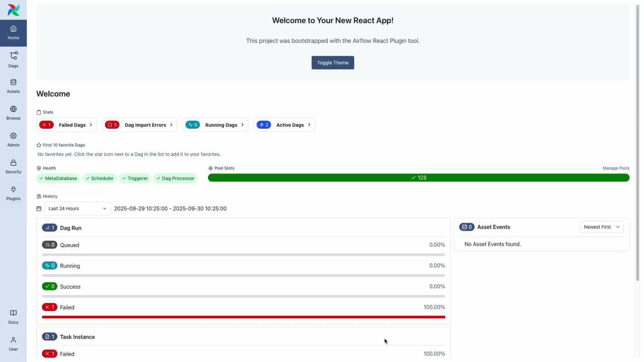Image resolution: width=644 pixels, height=362 pixels.
Task: Click the calendar icon beside the time range
Action: click(39, 208)
